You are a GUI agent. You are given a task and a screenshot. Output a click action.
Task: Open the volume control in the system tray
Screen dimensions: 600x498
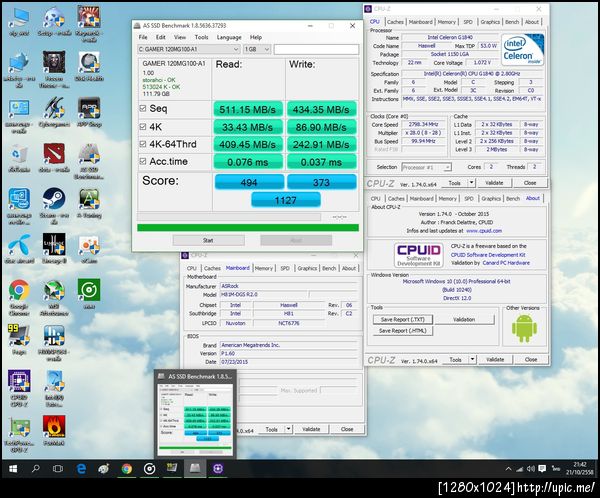click(x=530, y=469)
